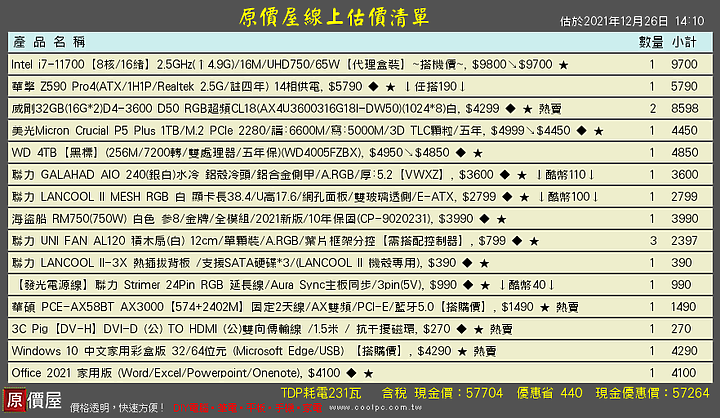Click the subtotal 270 value
Viewport: 720px width, 418px height.
tap(681, 329)
